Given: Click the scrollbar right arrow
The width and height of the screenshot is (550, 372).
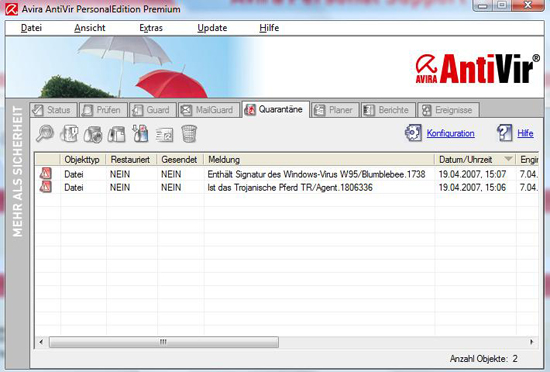Looking at the screenshot, I should (x=532, y=341).
